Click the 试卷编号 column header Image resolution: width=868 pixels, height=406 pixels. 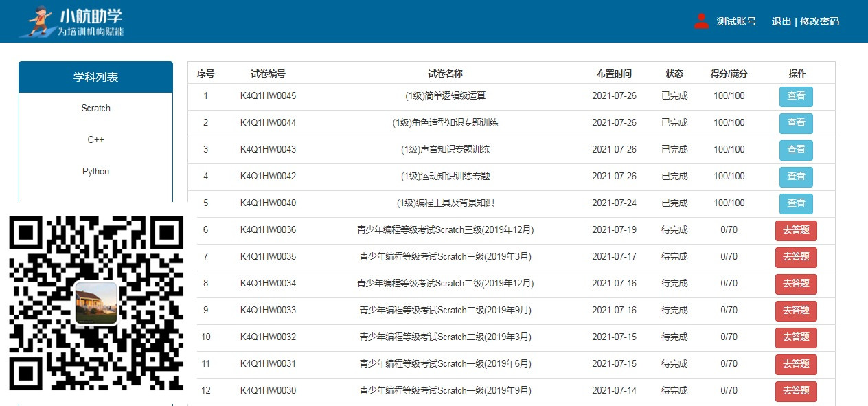pyautogui.click(x=268, y=74)
